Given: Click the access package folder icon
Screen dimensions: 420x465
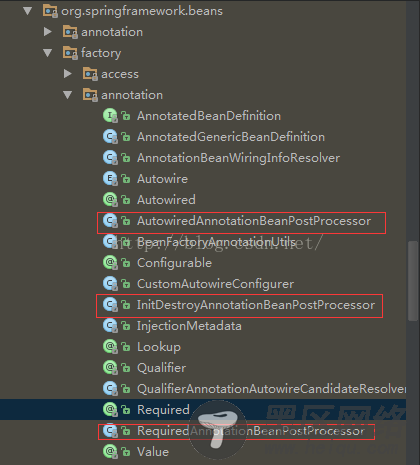Looking at the screenshot, I should click(x=90, y=74).
